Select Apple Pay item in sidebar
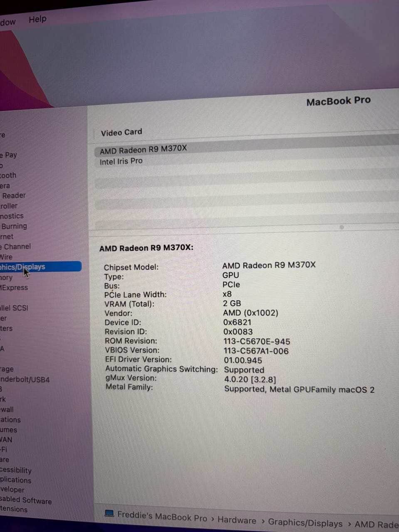 (8, 155)
